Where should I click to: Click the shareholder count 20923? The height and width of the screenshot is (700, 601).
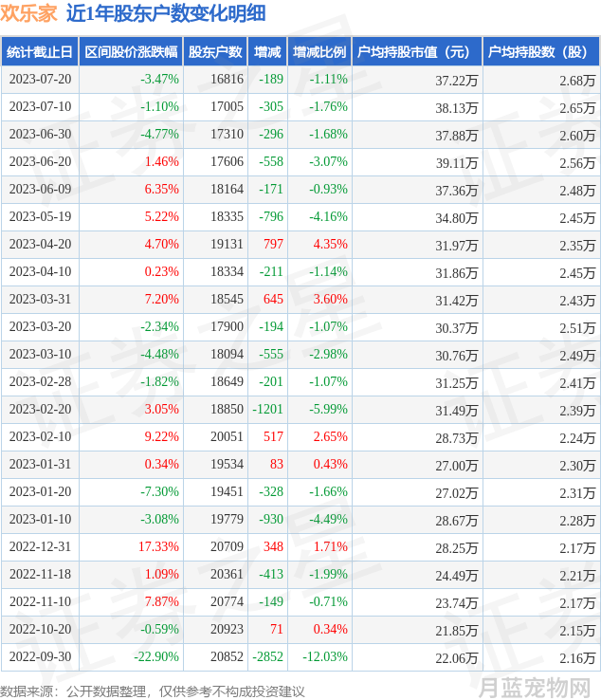pos(228,629)
